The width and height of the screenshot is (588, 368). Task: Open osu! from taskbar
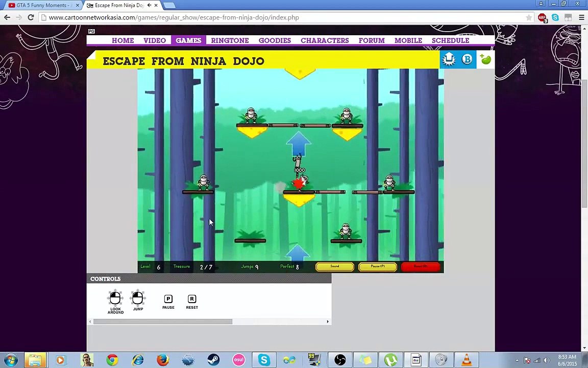(238, 360)
